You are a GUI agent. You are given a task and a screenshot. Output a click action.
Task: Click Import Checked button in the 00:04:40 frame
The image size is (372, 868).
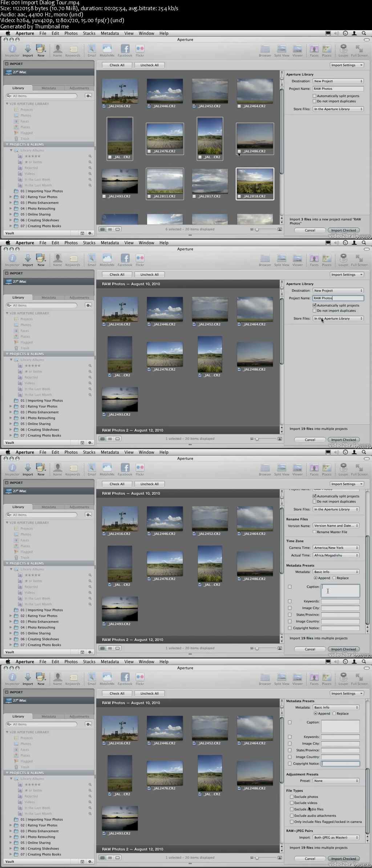coord(343,859)
